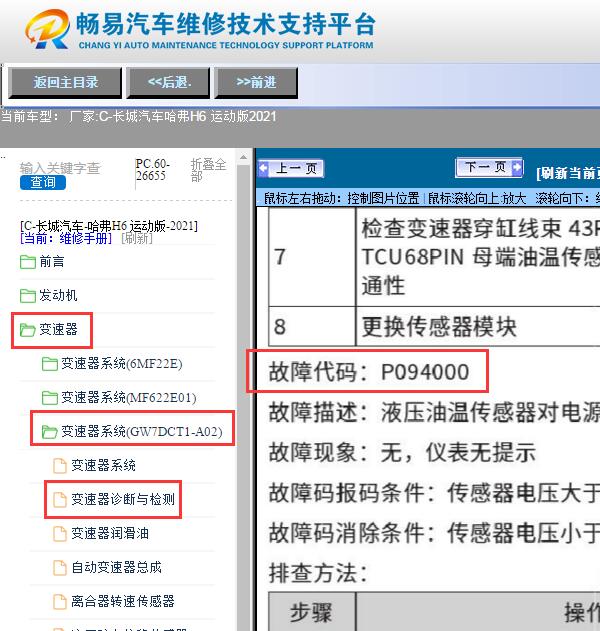
Task: Open the 变速器润滑油 document
Action: (110, 534)
